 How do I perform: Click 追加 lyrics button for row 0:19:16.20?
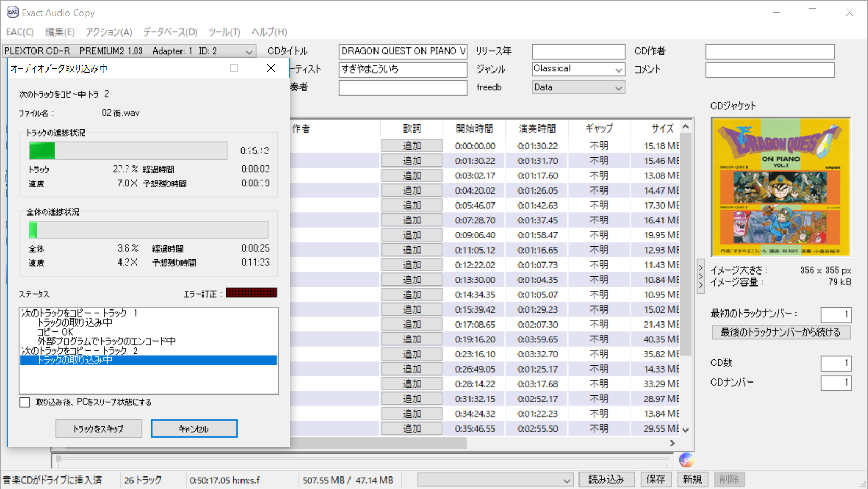point(412,339)
